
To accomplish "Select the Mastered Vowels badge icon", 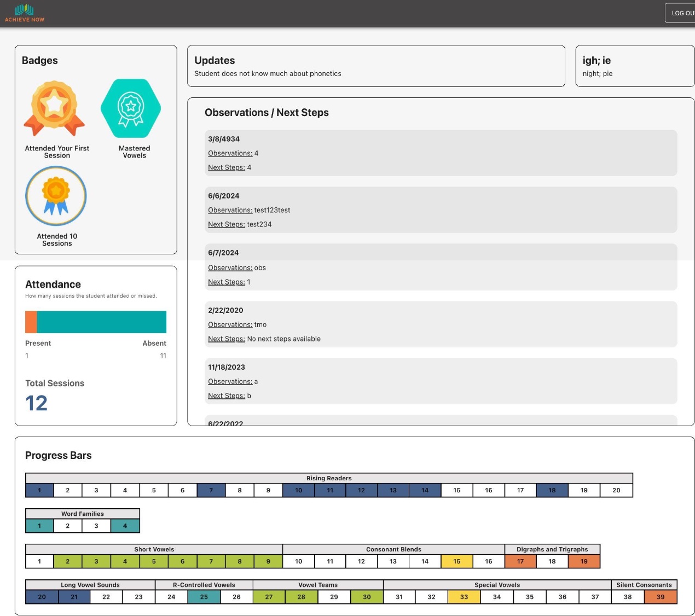I will (x=131, y=108).
